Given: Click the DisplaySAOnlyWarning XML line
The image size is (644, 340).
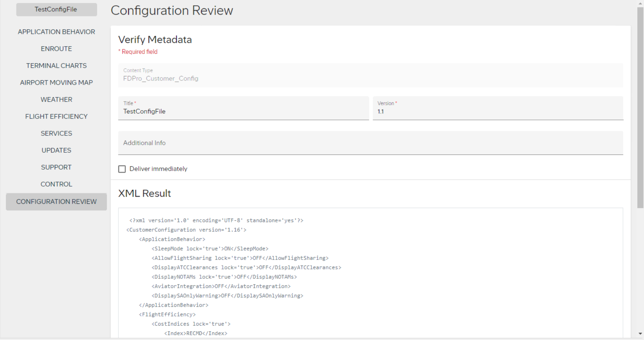Looking at the screenshot, I should (227, 296).
